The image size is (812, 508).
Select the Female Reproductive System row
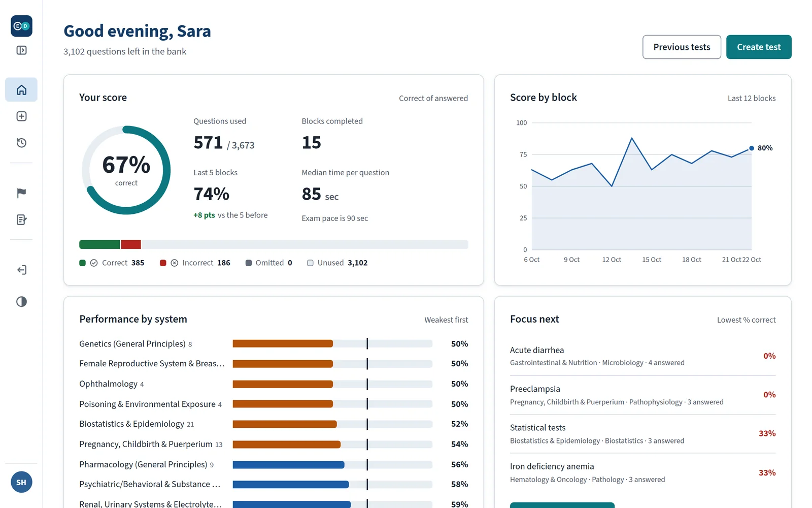pos(274,364)
